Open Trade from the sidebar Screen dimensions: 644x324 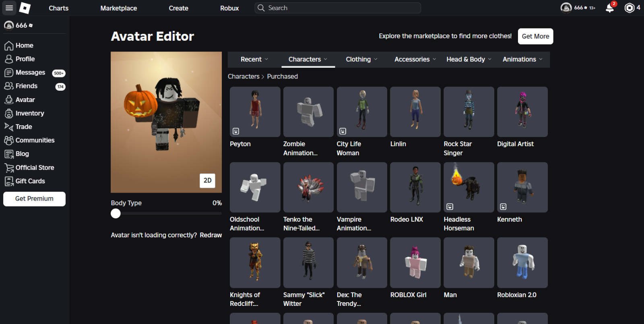pos(24,127)
